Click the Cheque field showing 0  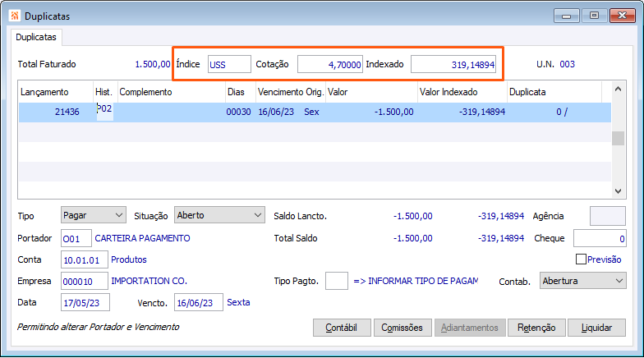[x=600, y=238]
